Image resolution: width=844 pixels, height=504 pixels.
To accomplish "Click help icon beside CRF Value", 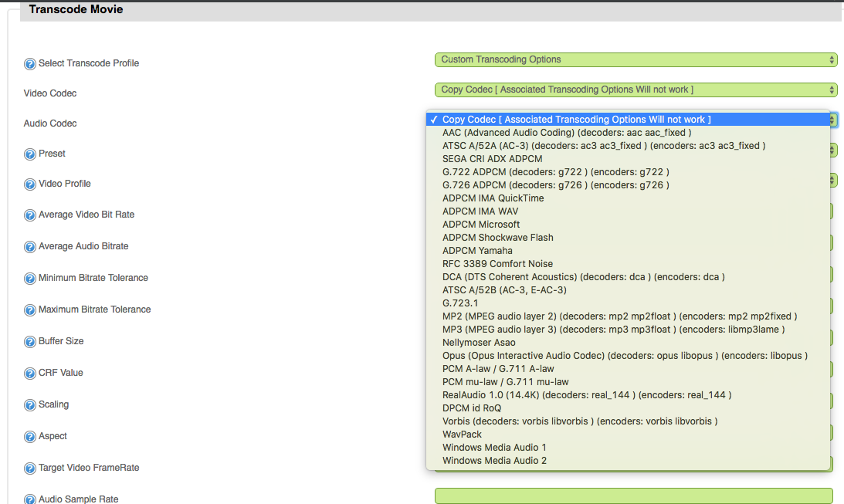I will pyautogui.click(x=30, y=374).
